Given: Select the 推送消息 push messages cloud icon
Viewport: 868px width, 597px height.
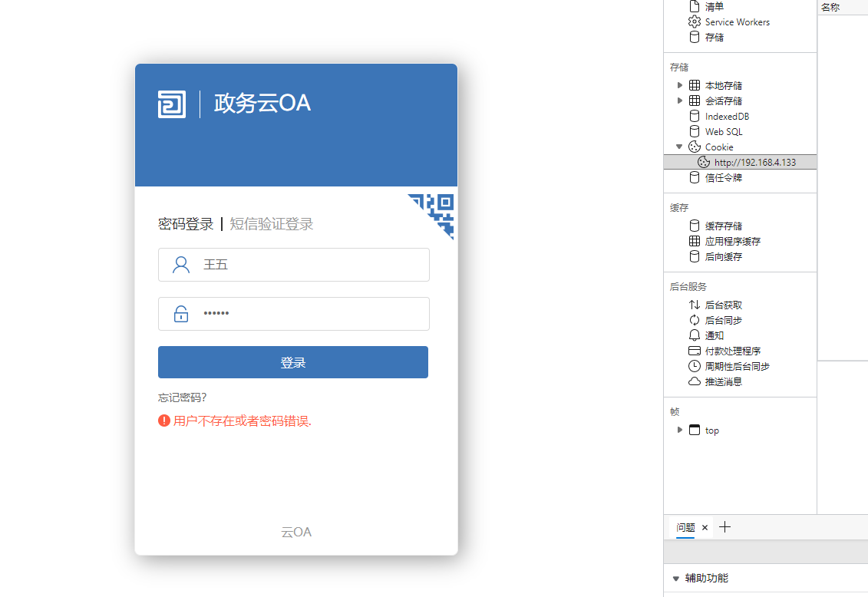Looking at the screenshot, I should coord(694,381).
